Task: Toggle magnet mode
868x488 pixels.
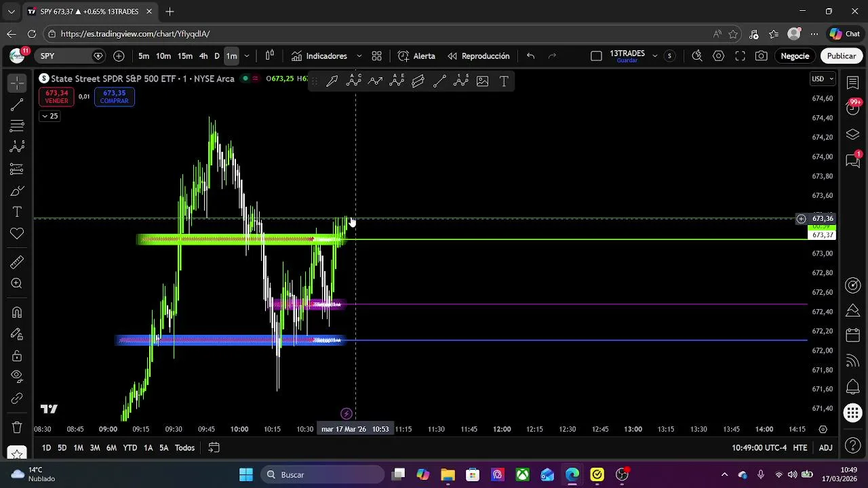Action: (x=17, y=312)
